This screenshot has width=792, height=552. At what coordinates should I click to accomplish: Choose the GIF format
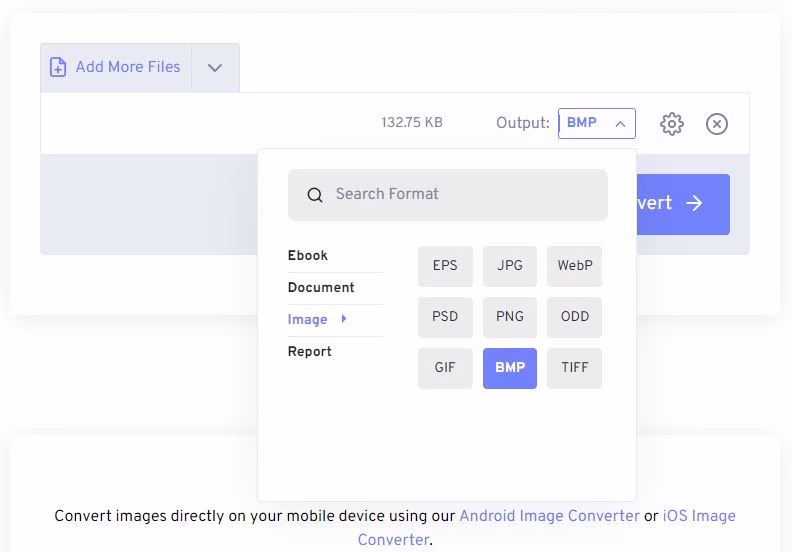tap(445, 368)
